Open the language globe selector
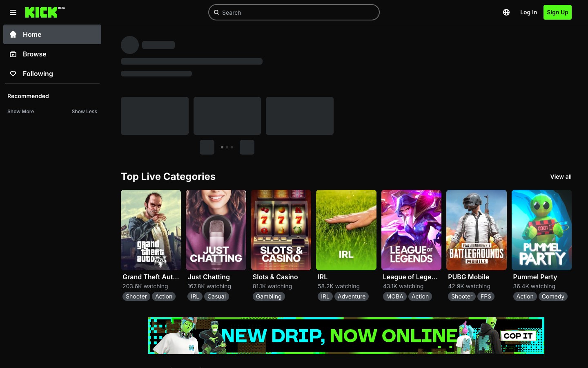588x368 pixels. [506, 12]
